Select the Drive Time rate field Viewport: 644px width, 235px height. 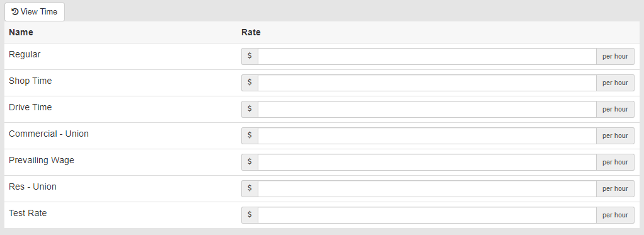click(427, 109)
